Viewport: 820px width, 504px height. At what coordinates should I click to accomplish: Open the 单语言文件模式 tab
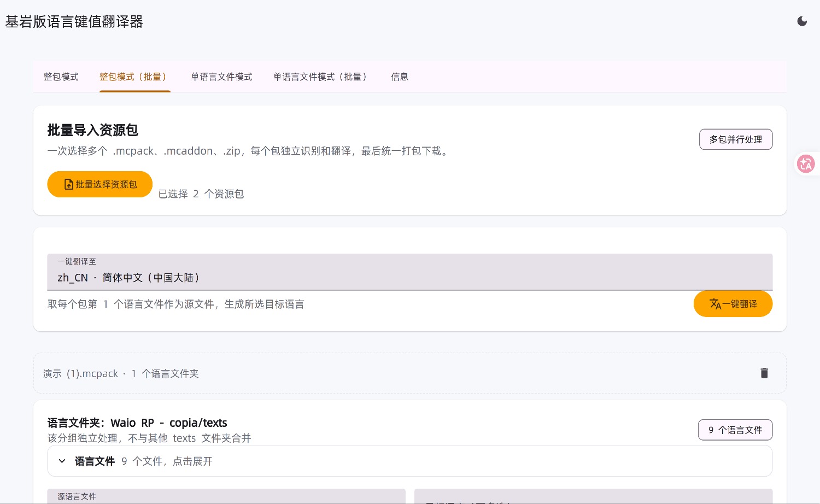click(221, 77)
